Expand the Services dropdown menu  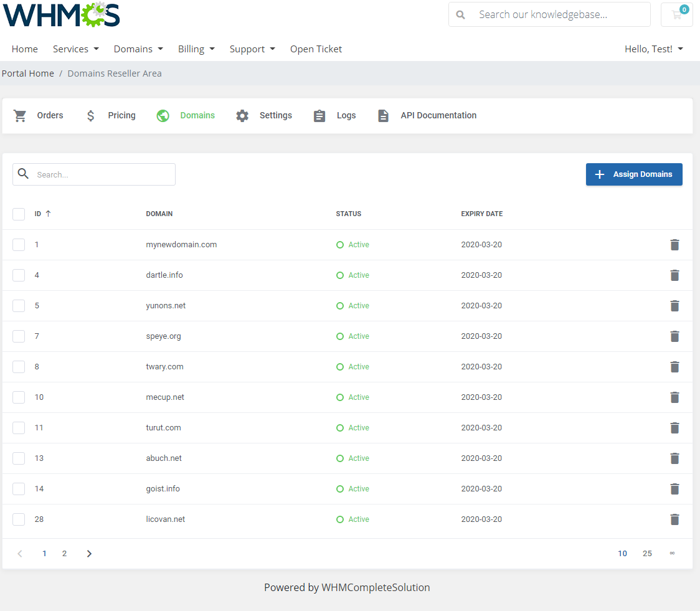pos(76,49)
